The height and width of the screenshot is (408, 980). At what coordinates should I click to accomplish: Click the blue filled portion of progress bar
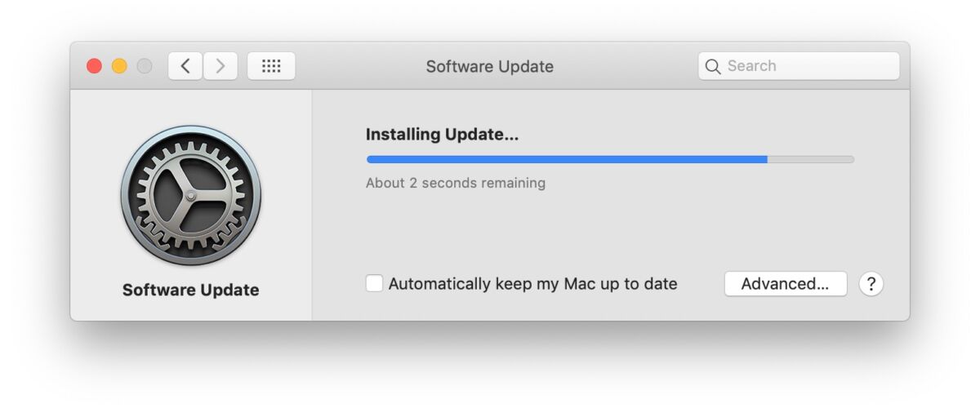click(x=567, y=159)
